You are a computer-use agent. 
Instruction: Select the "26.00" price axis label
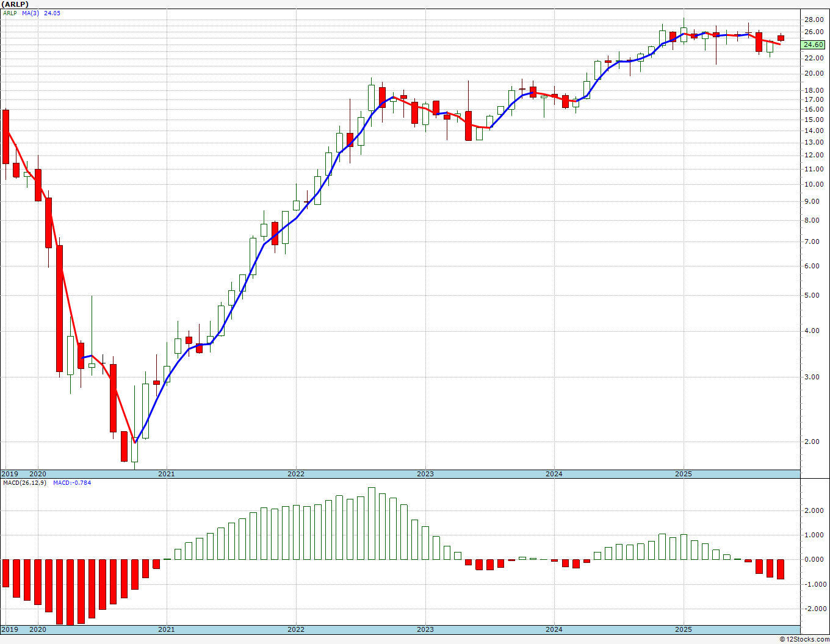tap(814, 32)
